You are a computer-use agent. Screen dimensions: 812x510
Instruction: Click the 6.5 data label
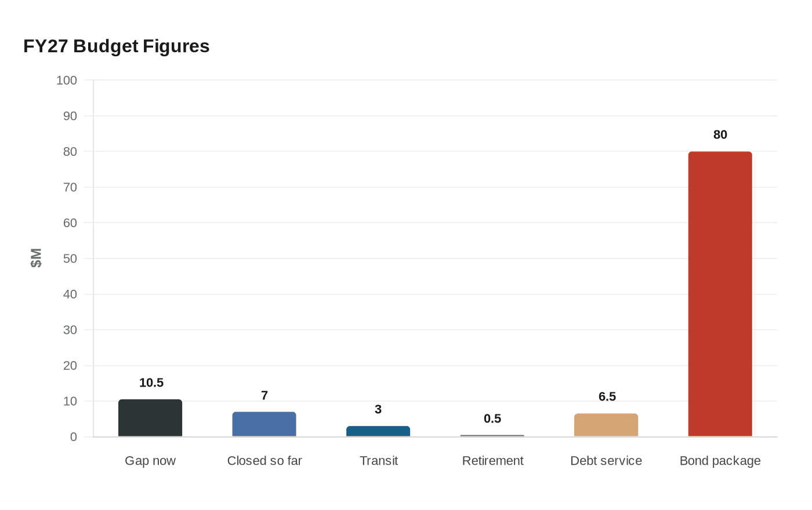point(607,396)
